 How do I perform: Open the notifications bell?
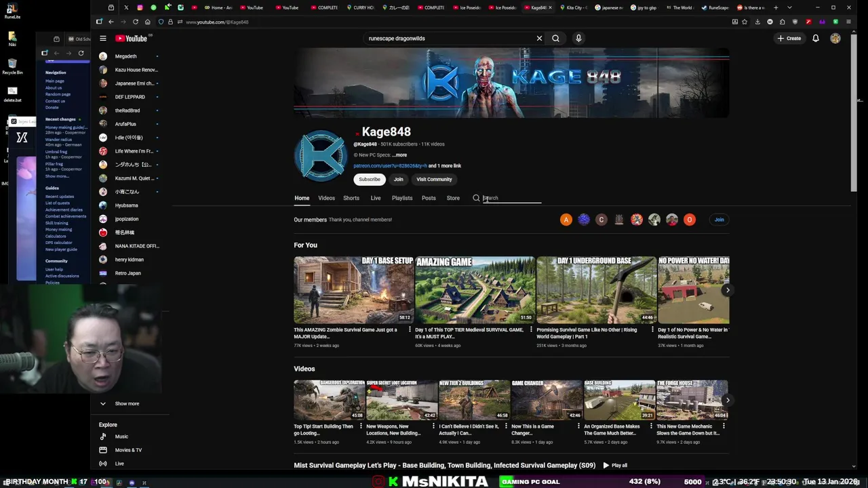[x=816, y=39]
